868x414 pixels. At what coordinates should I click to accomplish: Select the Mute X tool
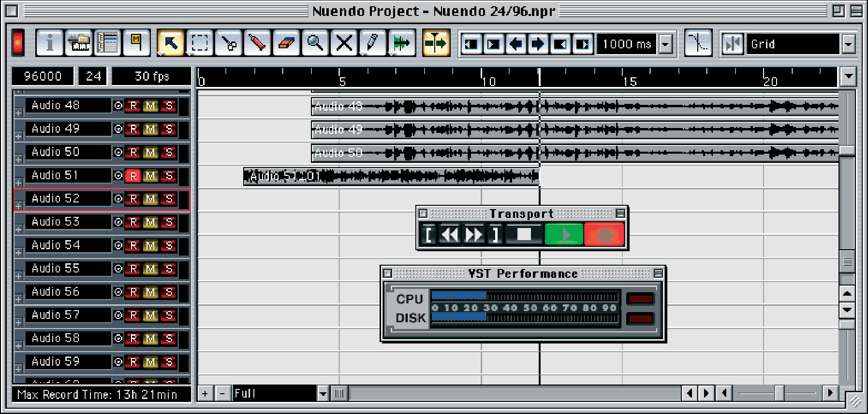click(x=344, y=43)
